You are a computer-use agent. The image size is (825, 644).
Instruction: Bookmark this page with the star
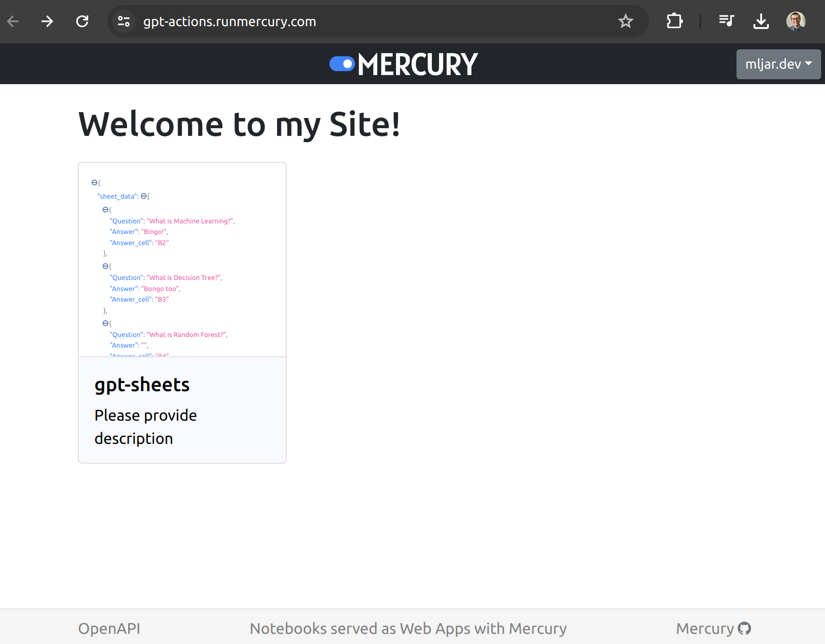click(x=626, y=21)
